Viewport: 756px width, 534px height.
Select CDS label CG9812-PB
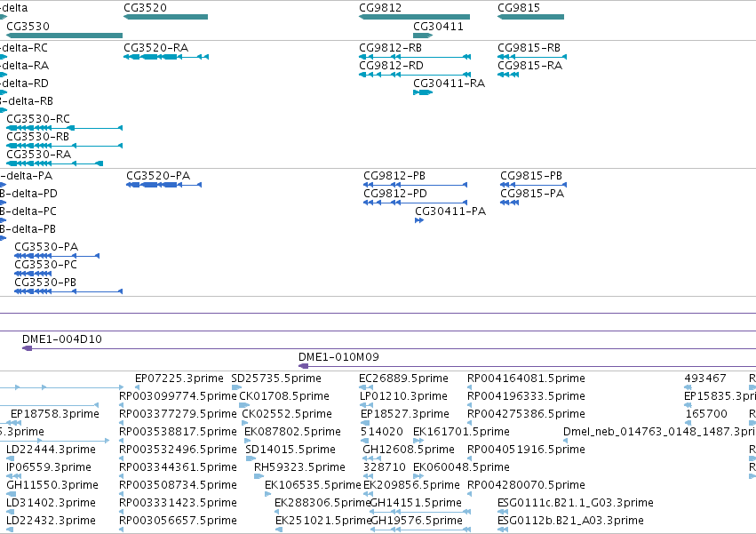[x=394, y=176]
